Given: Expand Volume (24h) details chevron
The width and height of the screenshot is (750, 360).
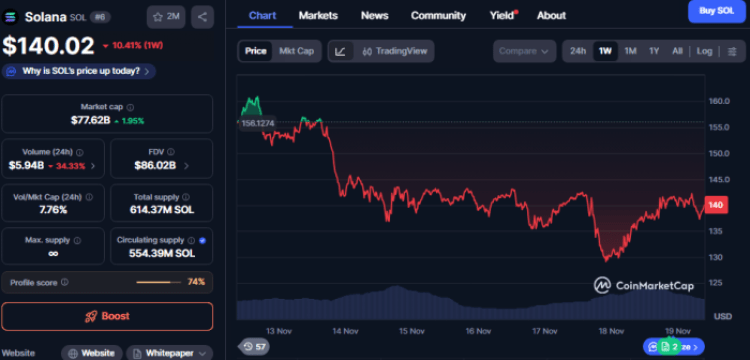Looking at the screenshot, I should click(93, 166).
